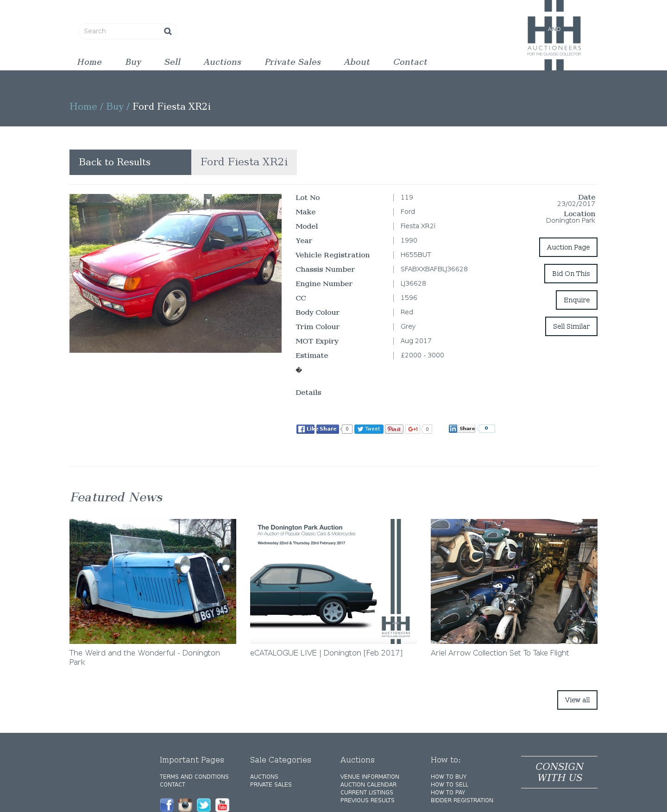Image resolution: width=667 pixels, height=812 pixels.
Task: Click the Google +1 button
Action: 413,429
